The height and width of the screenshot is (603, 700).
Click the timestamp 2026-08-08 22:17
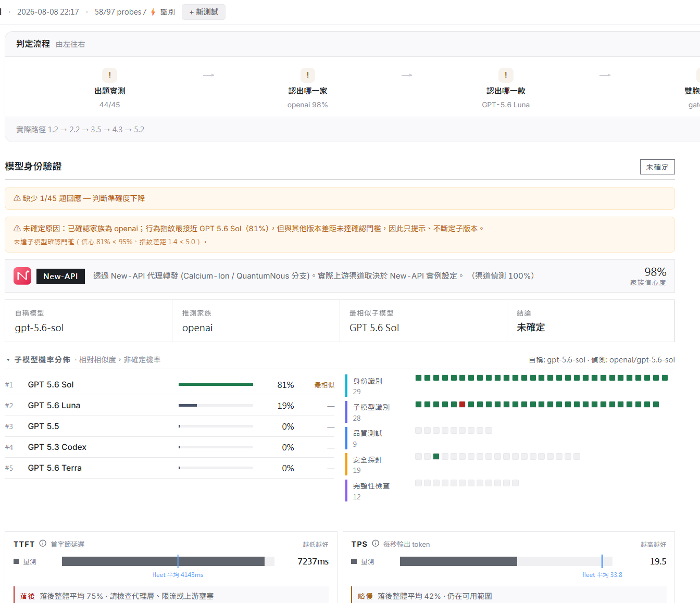click(48, 12)
